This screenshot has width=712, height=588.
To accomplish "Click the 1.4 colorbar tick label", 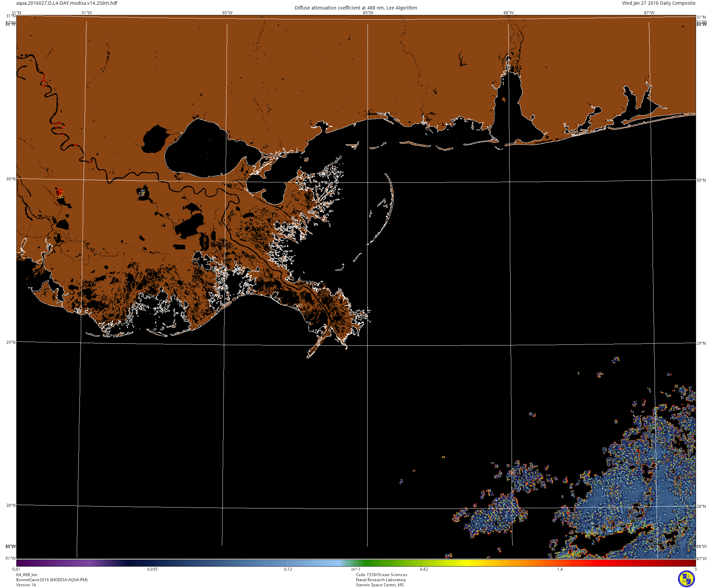I will pos(560,569).
